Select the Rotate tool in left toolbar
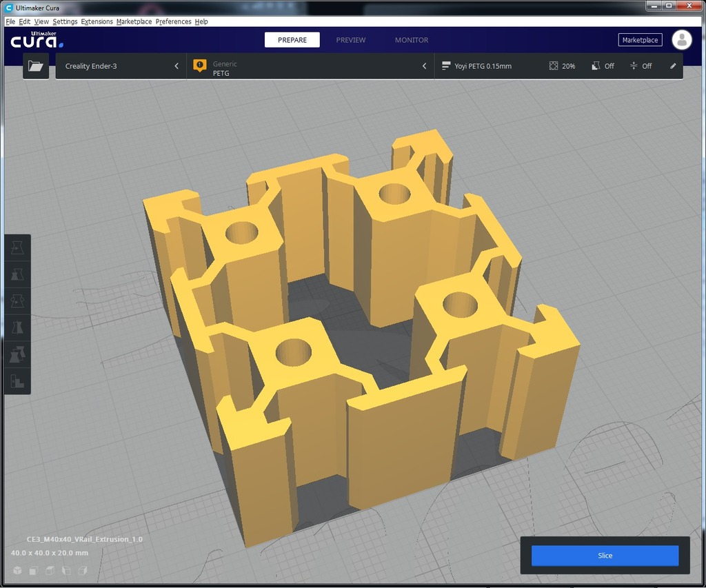 [17, 301]
